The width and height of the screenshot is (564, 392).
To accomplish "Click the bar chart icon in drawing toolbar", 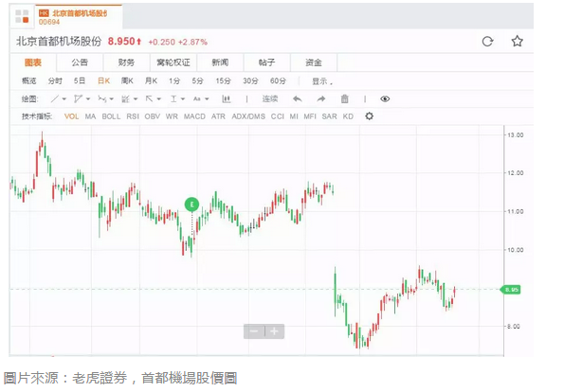I will tap(226, 98).
